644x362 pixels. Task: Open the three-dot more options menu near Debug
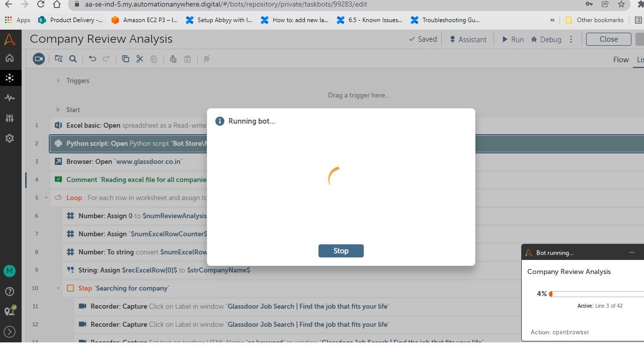click(x=571, y=39)
